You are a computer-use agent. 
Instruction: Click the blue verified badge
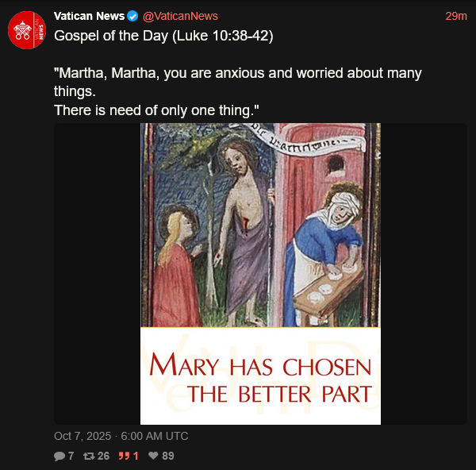(x=133, y=17)
